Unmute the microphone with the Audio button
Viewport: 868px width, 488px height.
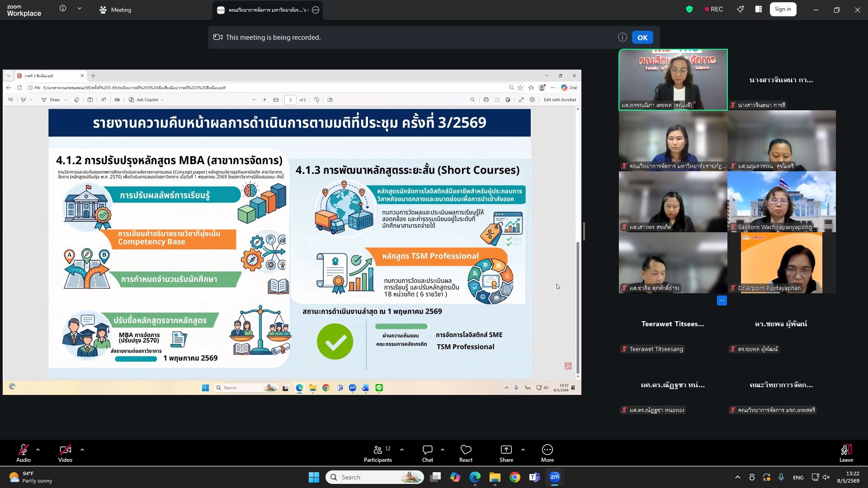(x=24, y=453)
